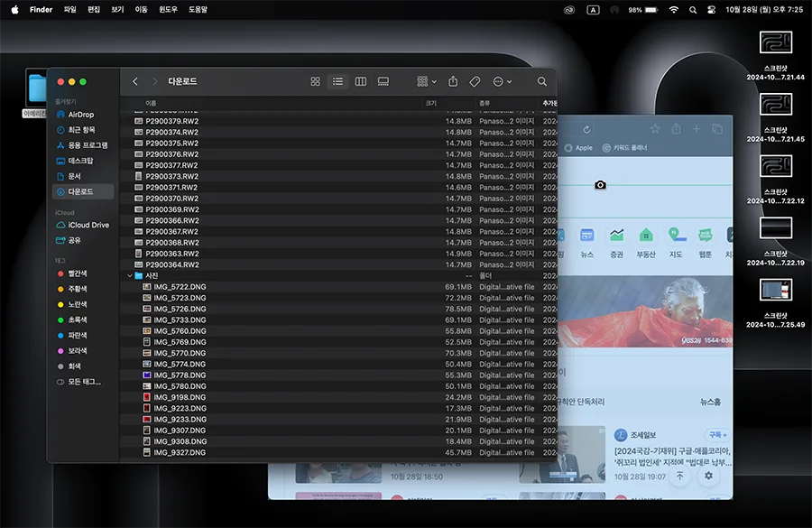Filter by the 초록색 tag
Image resolution: width=812 pixels, height=528 pixels.
click(x=83, y=320)
